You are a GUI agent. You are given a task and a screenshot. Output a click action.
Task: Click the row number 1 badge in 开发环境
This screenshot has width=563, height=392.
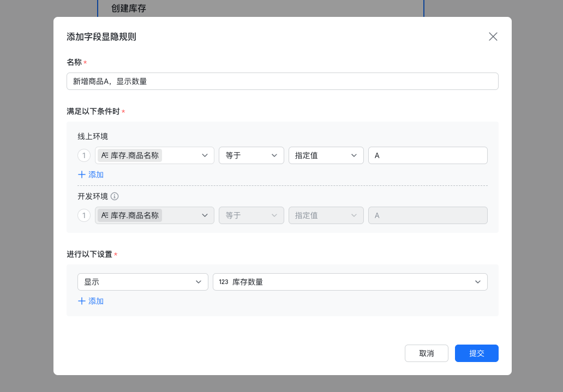(x=84, y=215)
